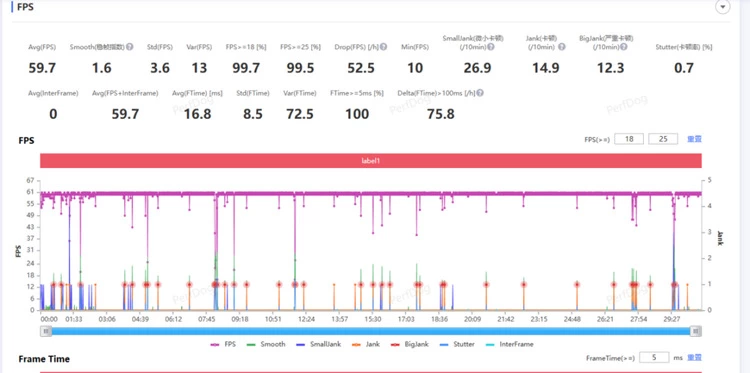Viewport: 750px width, 373px height.
Task: Toggle the InterFrame legend entry
Action: [509, 344]
